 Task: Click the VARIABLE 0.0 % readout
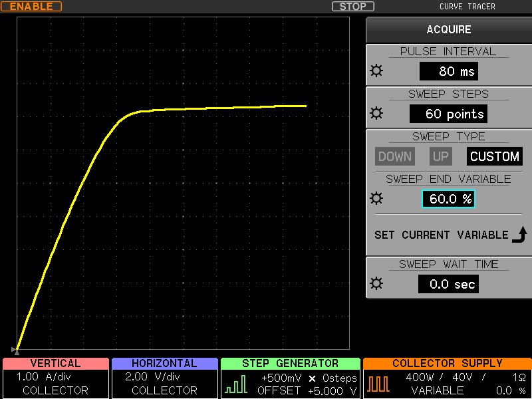pos(469,390)
